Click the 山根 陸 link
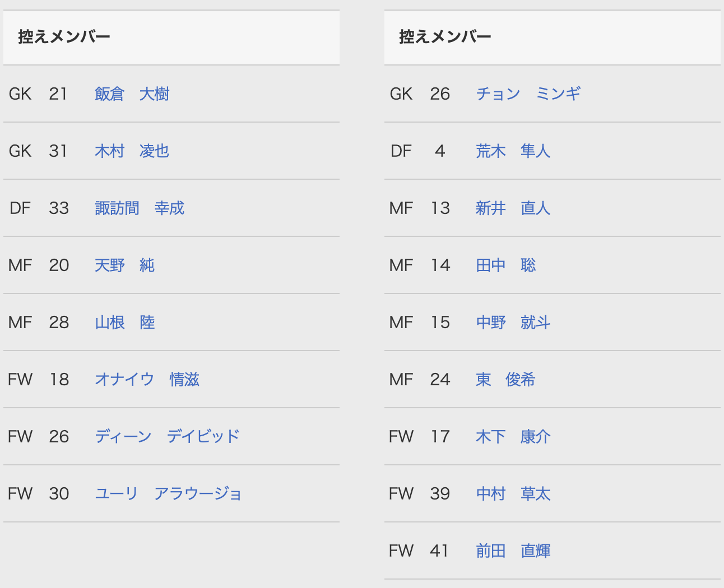The width and height of the screenshot is (724, 588). 124,322
